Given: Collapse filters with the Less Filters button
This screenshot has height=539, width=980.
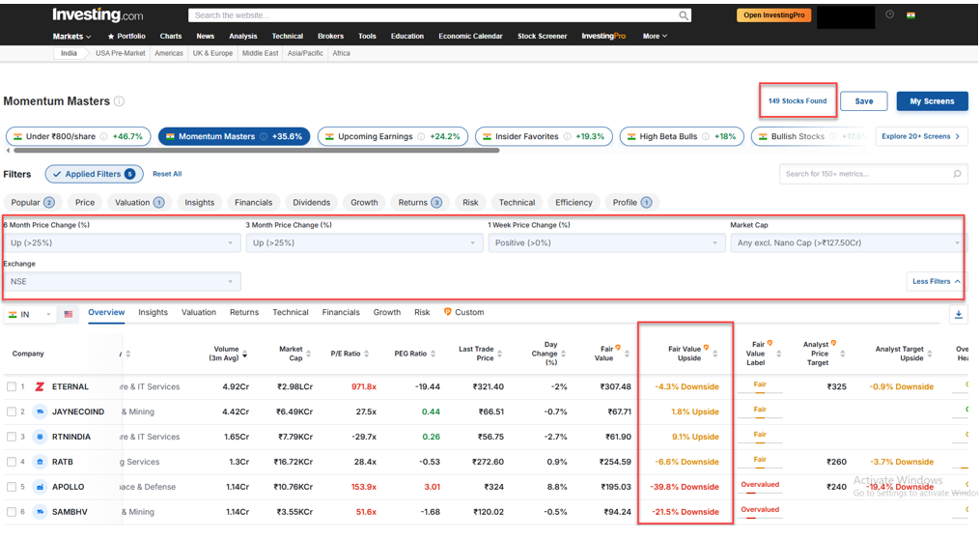Looking at the screenshot, I should pyautogui.click(x=936, y=282).
